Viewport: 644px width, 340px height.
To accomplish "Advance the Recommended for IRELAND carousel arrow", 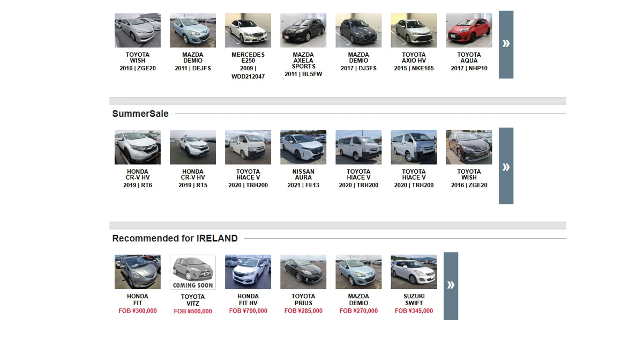I will click(451, 286).
